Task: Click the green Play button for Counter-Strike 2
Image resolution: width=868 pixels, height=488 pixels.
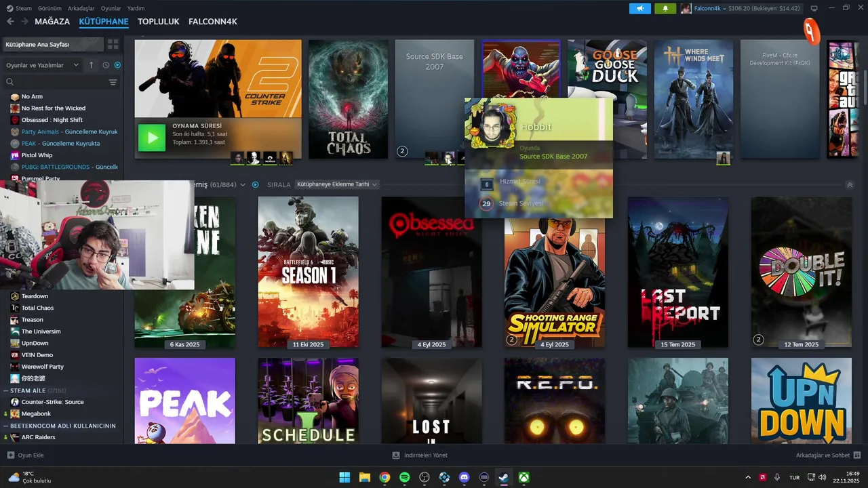Action: point(153,138)
